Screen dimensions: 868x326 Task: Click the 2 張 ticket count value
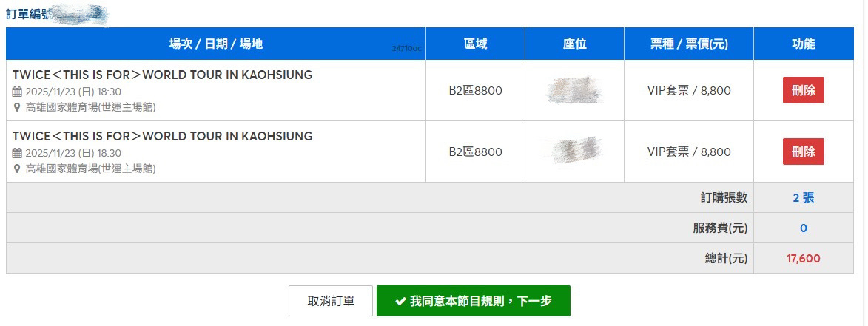803,198
